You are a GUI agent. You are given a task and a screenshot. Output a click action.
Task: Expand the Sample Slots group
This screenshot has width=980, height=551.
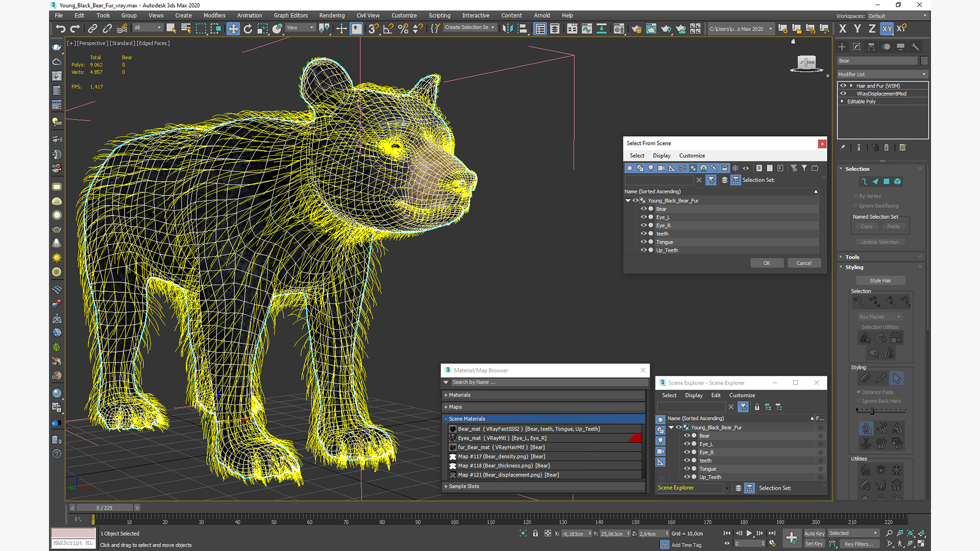click(x=544, y=486)
